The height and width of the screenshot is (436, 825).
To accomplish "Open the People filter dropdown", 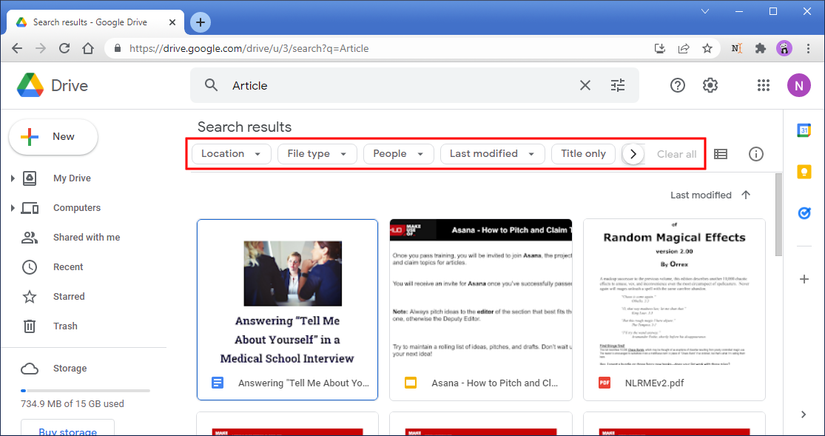I will pos(398,154).
